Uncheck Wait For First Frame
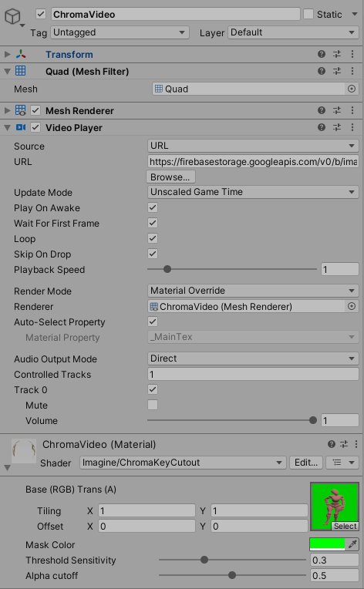Image resolution: width=364 pixels, height=589 pixels. coord(153,223)
